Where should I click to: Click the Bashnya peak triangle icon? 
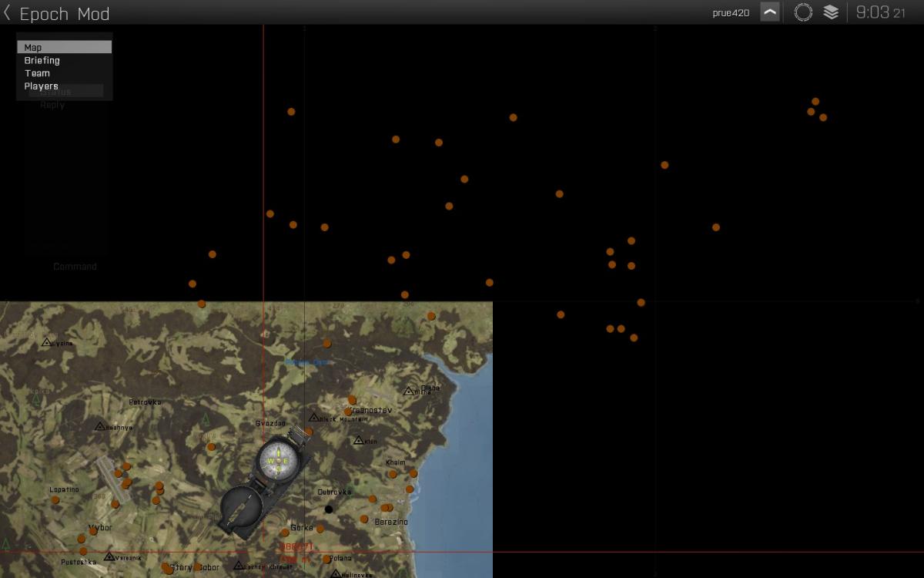(x=100, y=425)
